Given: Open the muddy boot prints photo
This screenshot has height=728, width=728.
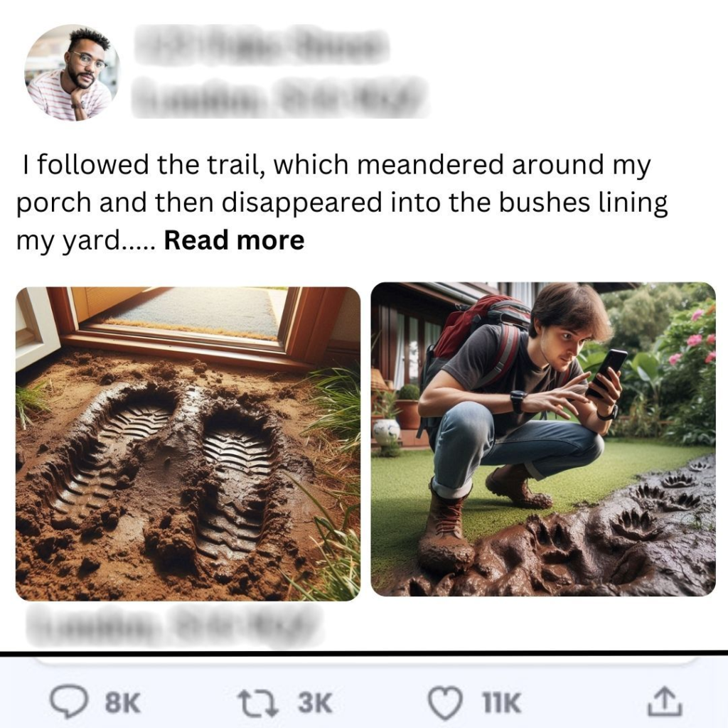Looking at the screenshot, I should tap(188, 444).
